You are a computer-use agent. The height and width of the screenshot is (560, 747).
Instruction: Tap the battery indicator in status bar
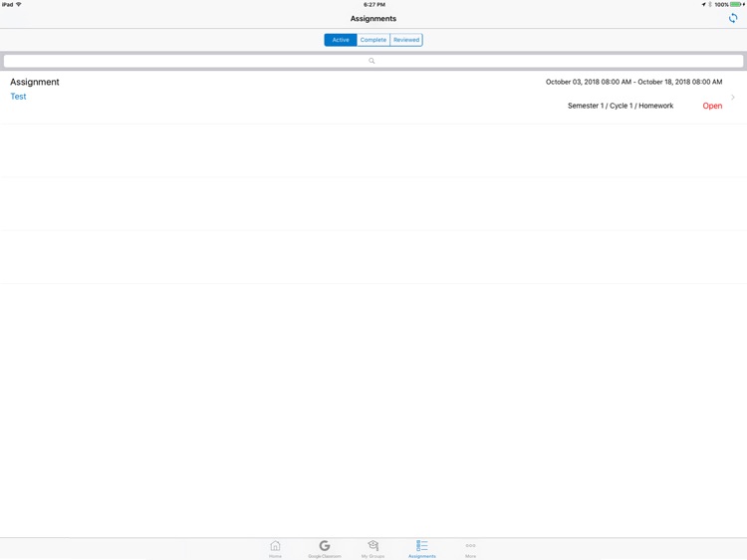pos(737,4)
